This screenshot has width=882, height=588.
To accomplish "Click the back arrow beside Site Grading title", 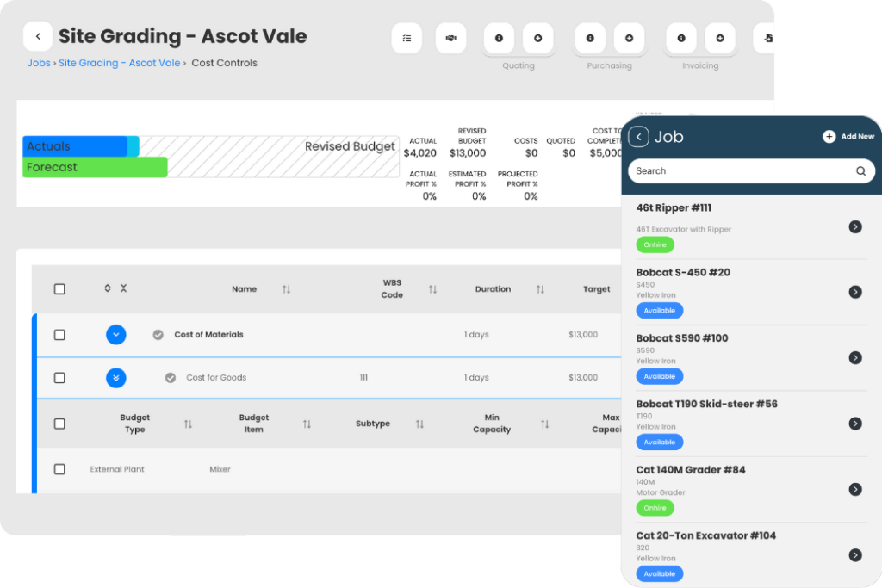I will point(38,37).
